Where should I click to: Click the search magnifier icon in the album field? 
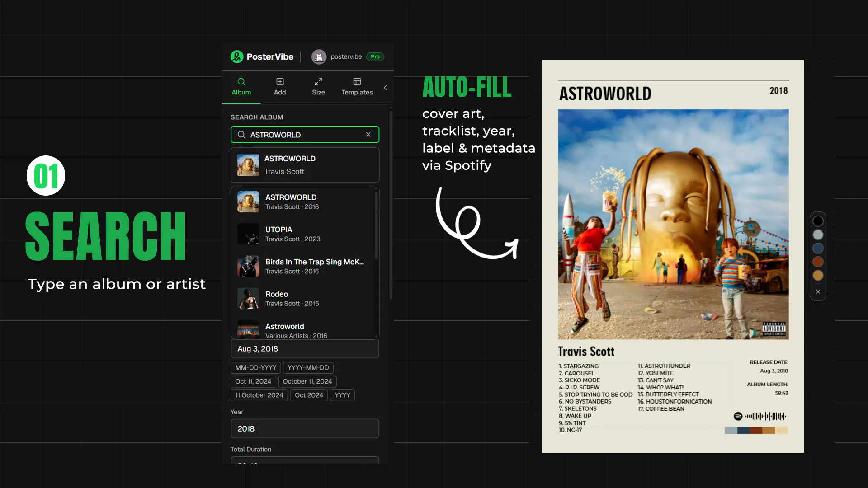coord(241,135)
